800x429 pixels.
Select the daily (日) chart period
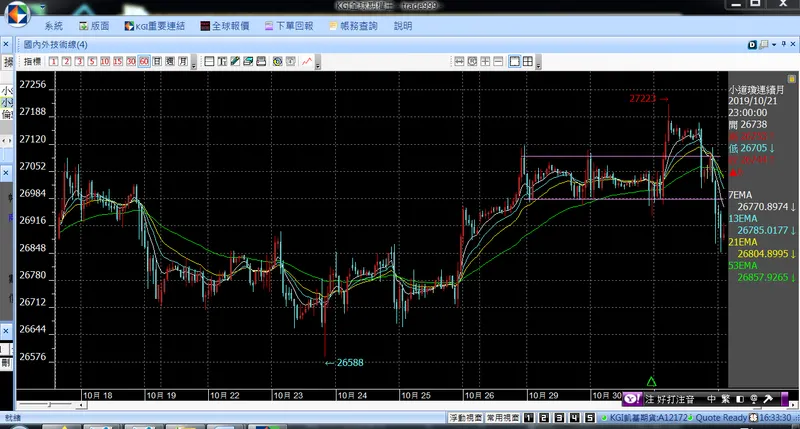[x=157, y=62]
